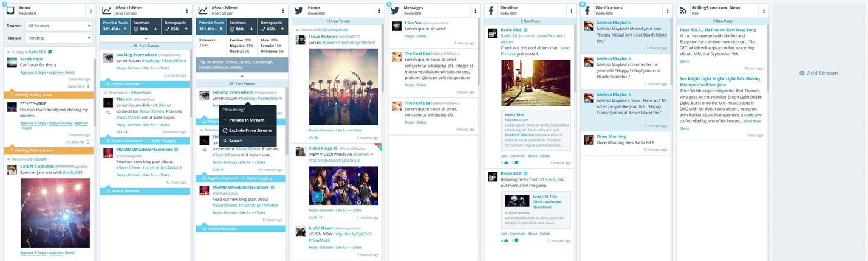Click retweet icon beside 45 on I Love Pictures tweet
The width and height of the screenshot is (868, 261).
pos(316,137)
